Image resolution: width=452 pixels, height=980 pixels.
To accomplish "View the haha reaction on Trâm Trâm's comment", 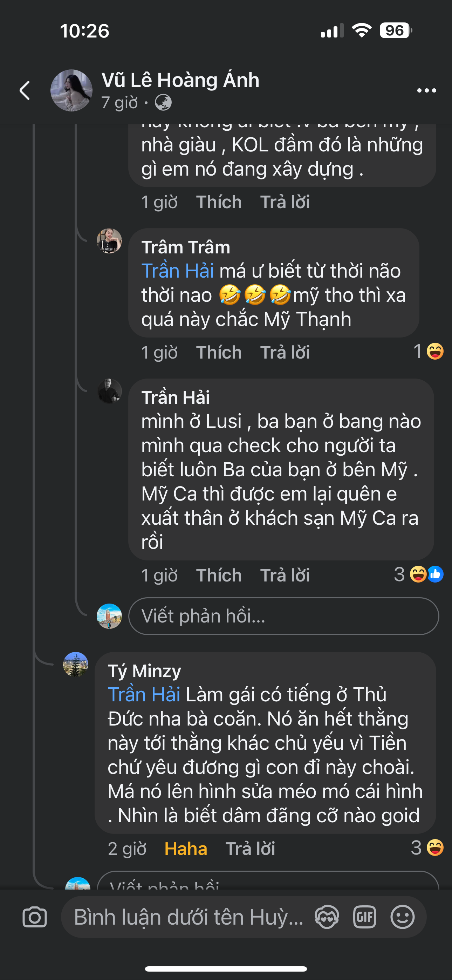I will coord(430,352).
